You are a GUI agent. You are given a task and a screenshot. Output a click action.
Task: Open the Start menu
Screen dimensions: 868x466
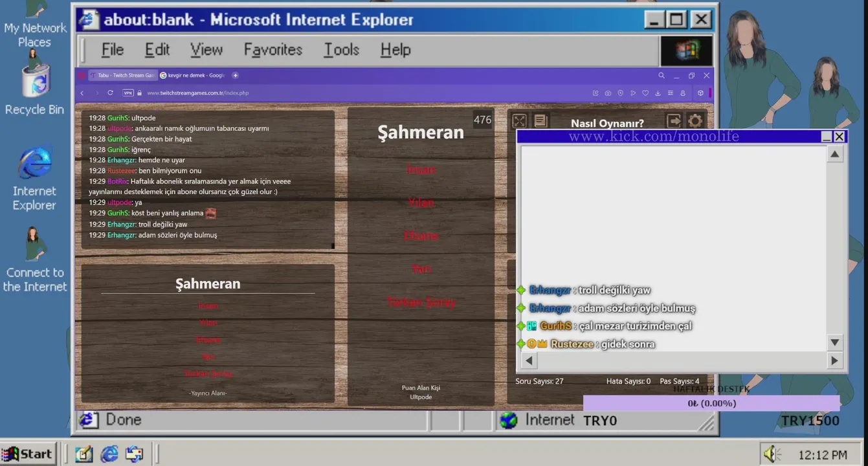(x=27, y=454)
